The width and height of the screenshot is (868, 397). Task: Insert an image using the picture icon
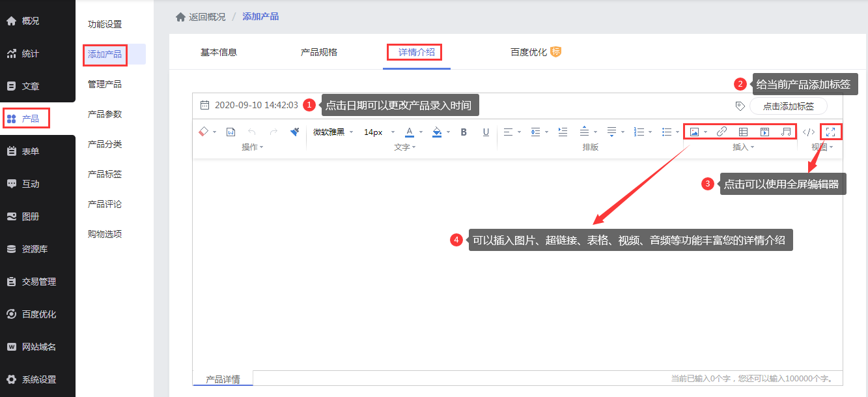click(x=694, y=132)
